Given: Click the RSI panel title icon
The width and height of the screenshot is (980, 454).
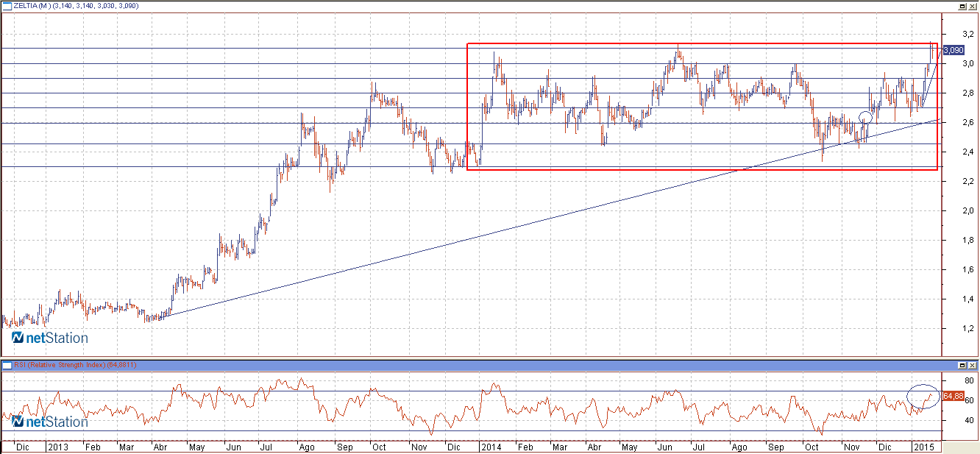Looking at the screenshot, I should pyautogui.click(x=7, y=365).
